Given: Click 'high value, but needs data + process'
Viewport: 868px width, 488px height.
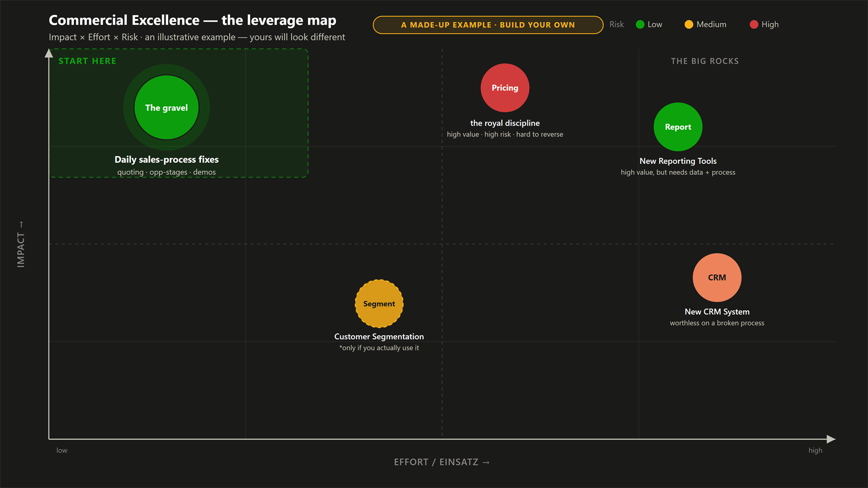Looking at the screenshot, I should pos(678,172).
